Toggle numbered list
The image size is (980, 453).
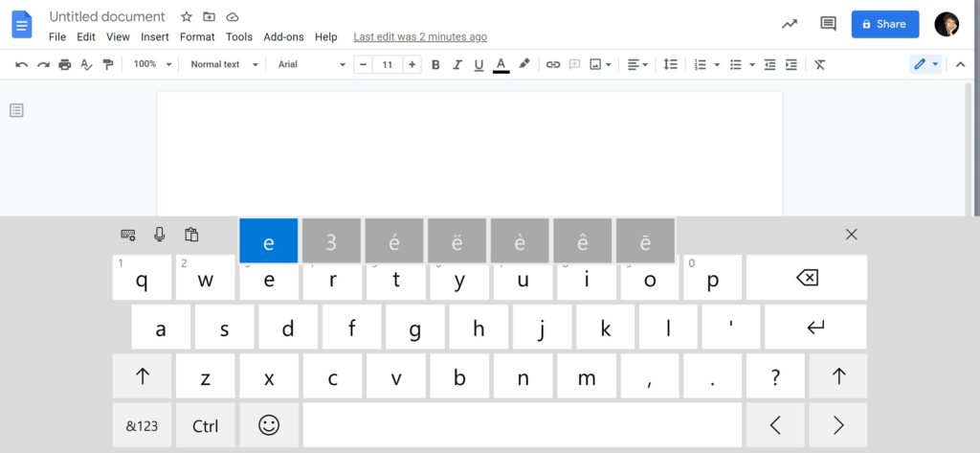coord(701,64)
